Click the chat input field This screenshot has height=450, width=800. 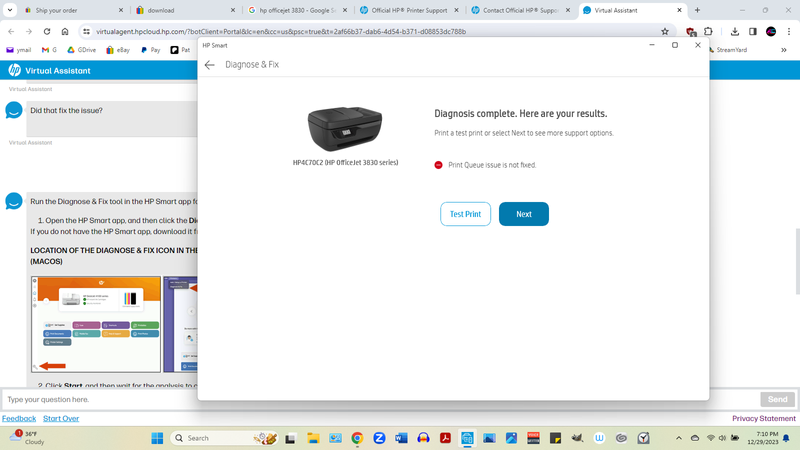click(380, 399)
